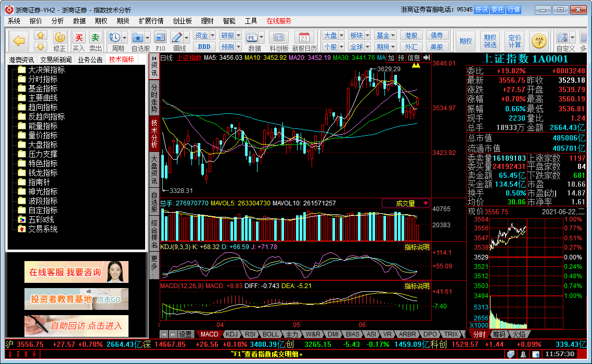The image size is (592, 364).
Task: Click the status bar windows icon
Action: point(511,354)
